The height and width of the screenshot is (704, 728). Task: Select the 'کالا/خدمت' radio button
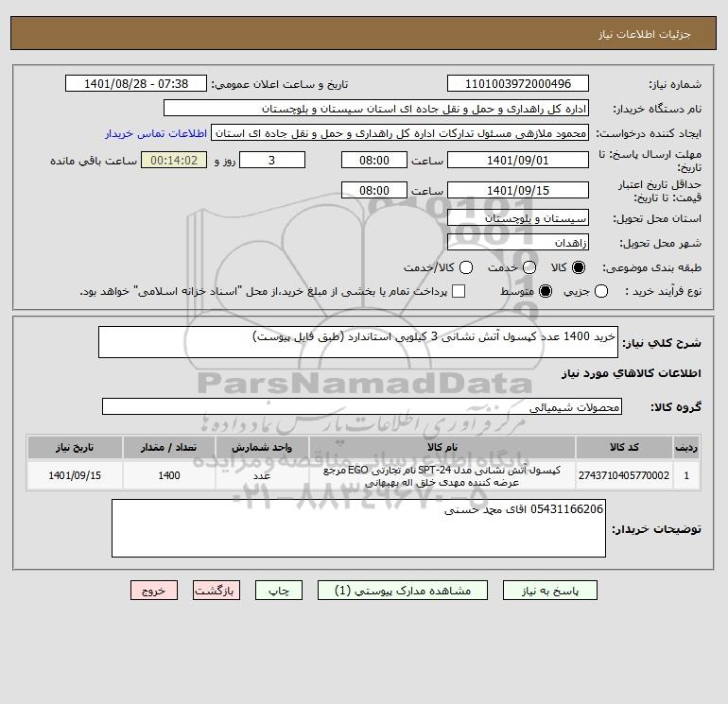466,267
